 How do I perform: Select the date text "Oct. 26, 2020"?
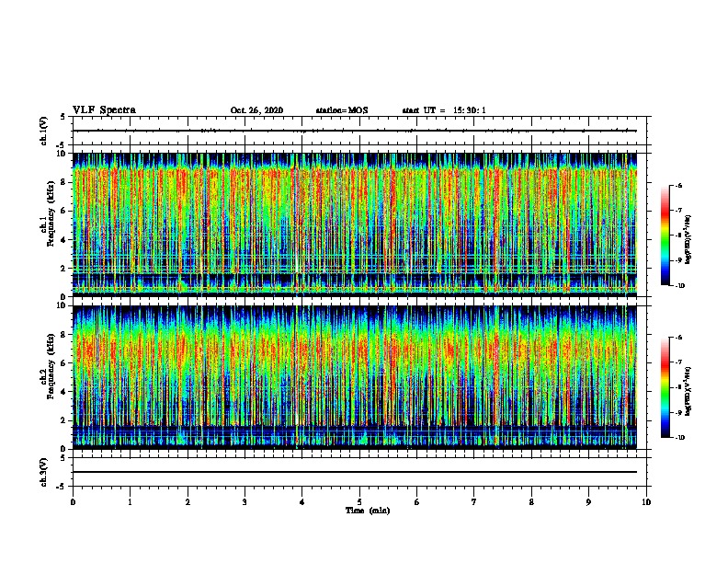tap(256, 110)
